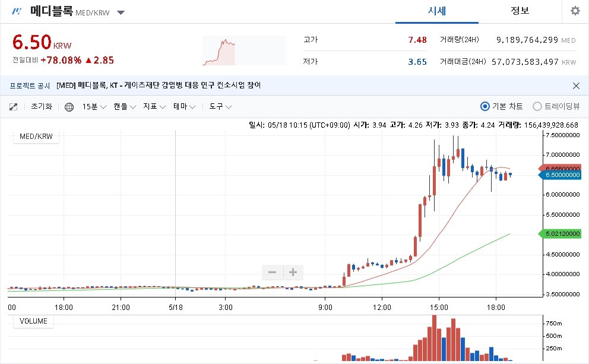Open the 도구 tools dropdown
The image size is (589, 364).
click(220, 107)
